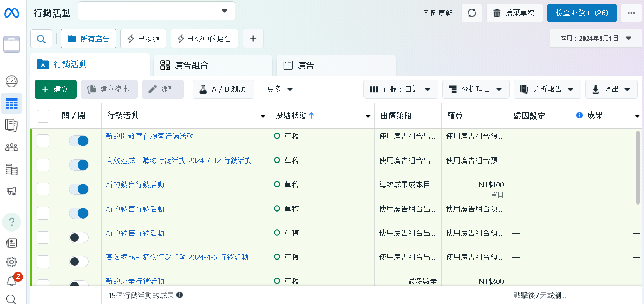Open the 分析項目 breakdown dropdown
The image size is (644, 304).
[476, 89]
